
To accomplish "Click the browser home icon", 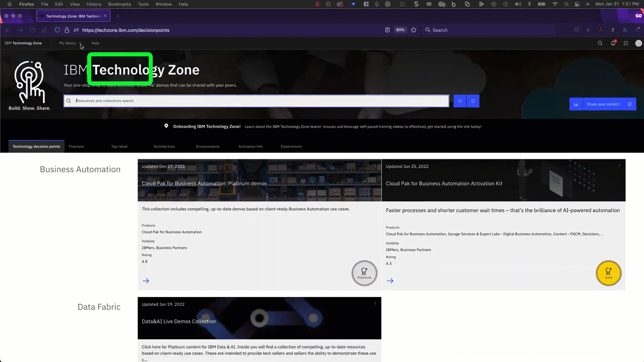I will click(44, 30).
